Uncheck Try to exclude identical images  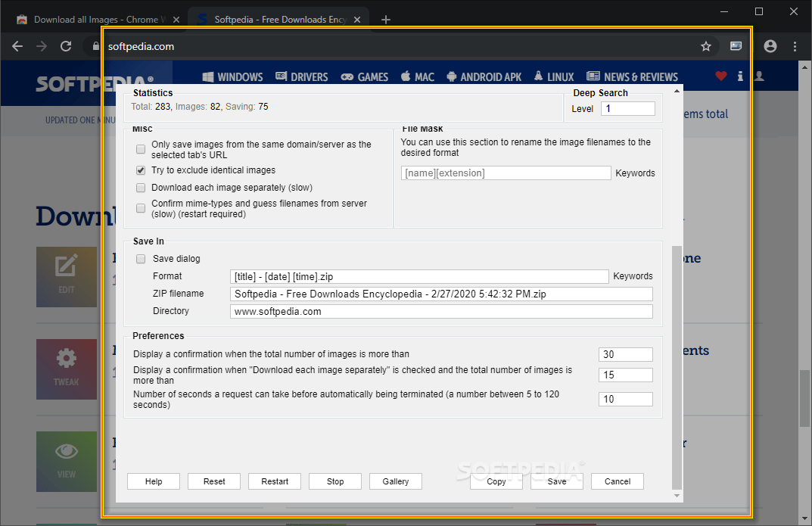click(140, 170)
